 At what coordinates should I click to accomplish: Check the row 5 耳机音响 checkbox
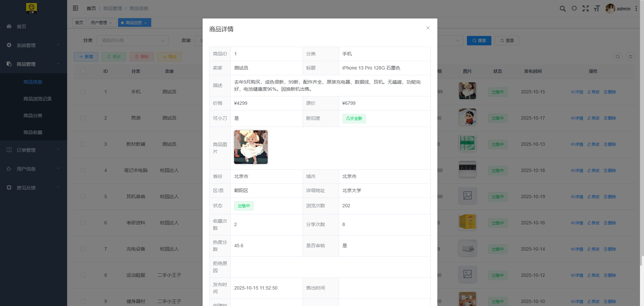[83, 196]
